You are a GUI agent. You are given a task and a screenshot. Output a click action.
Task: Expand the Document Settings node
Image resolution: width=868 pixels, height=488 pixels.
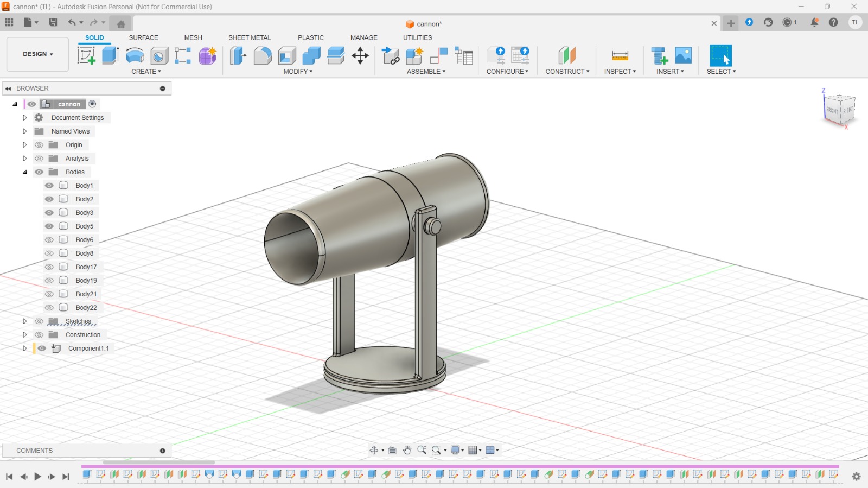coord(24,118)
